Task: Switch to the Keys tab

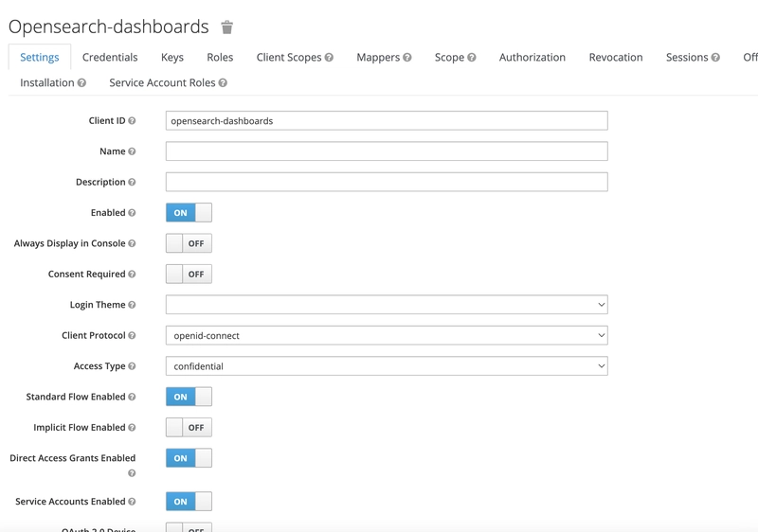Action: coord(172,58)
